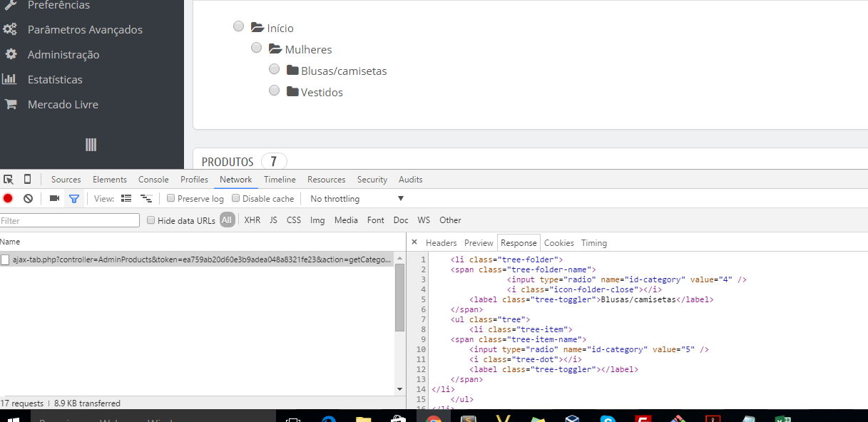Select the Início category radio button
Image resolution: width=868 pixels, height=422 pixels.
pos(238,26)
